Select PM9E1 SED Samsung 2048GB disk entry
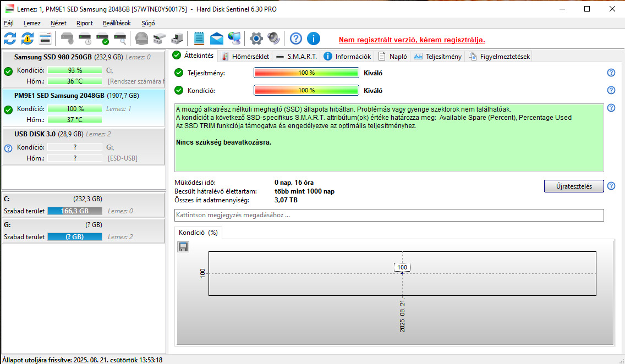This screenshot has width=625, height=364. pos(84,108)
